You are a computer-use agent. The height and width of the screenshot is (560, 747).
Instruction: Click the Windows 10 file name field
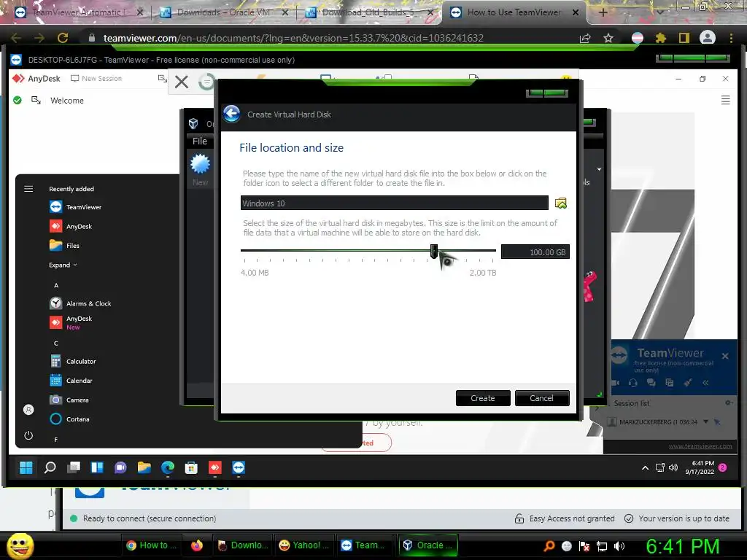coord(394,203)
